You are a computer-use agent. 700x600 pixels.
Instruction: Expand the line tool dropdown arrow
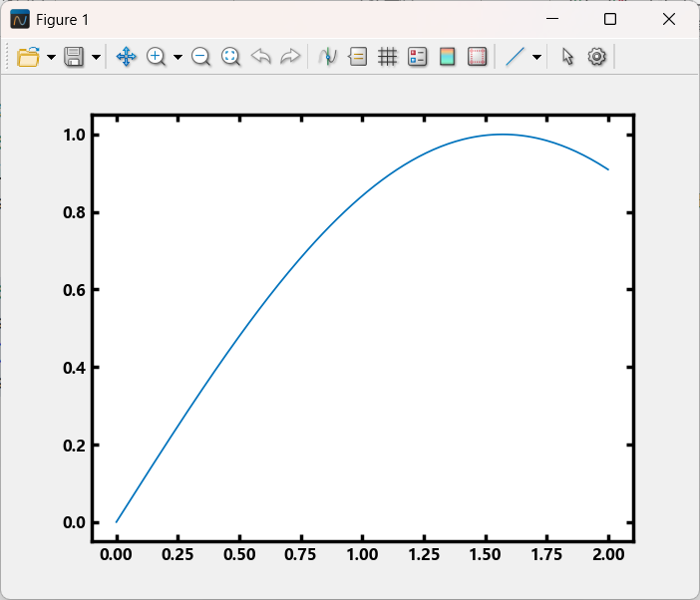[537, 57]
